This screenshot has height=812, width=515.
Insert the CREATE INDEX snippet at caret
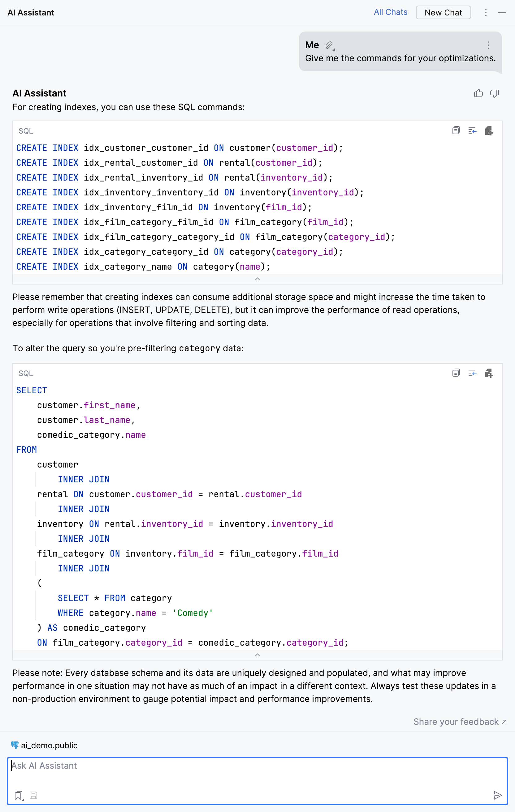tap(472, 130)
